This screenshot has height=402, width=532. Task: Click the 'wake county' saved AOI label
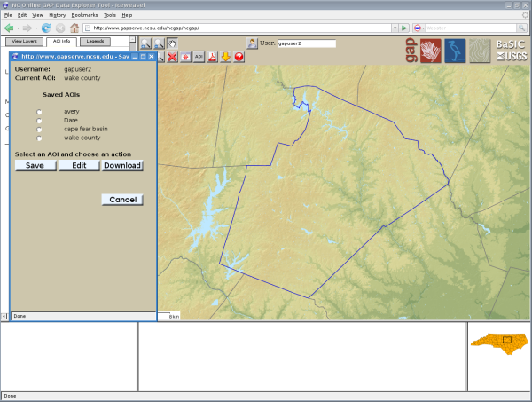point(82,138)
